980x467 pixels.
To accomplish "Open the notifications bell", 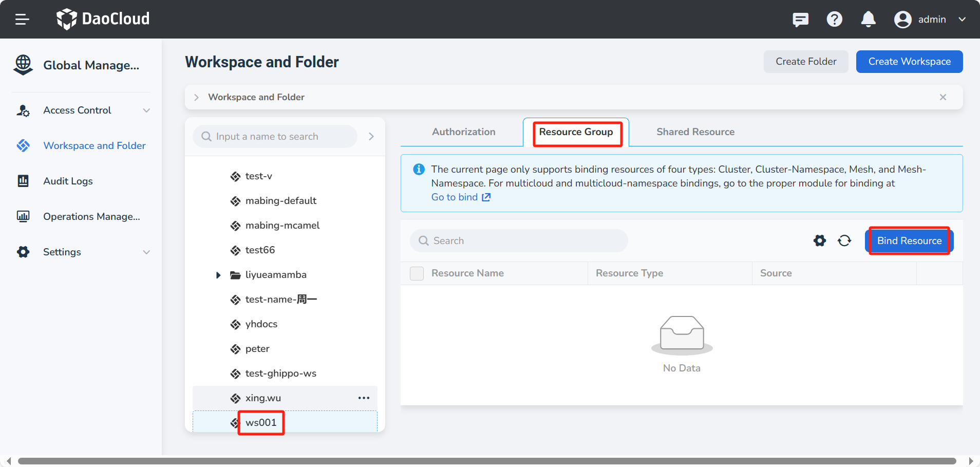I will (x=868, y=20).
